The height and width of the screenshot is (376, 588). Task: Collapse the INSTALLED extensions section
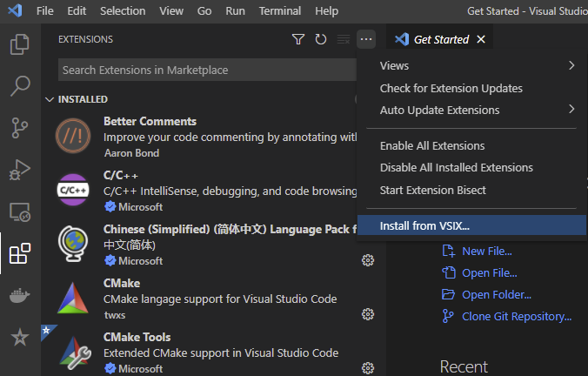50,99
